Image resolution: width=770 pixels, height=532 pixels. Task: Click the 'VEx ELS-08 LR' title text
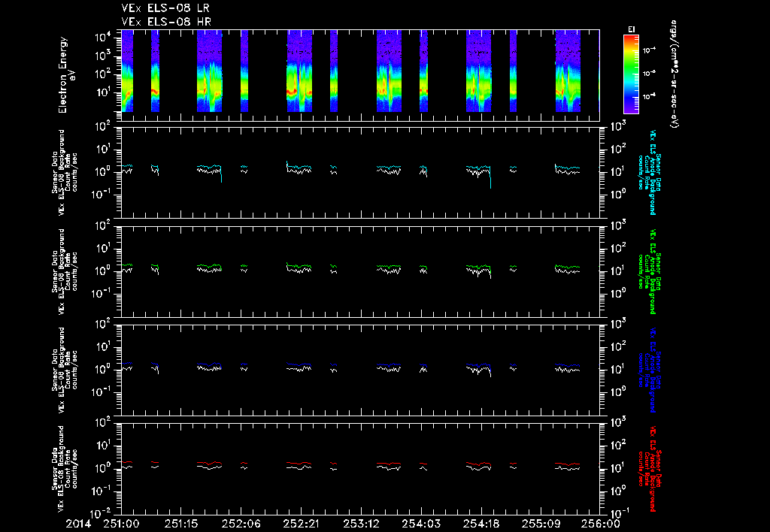[166, 8]
